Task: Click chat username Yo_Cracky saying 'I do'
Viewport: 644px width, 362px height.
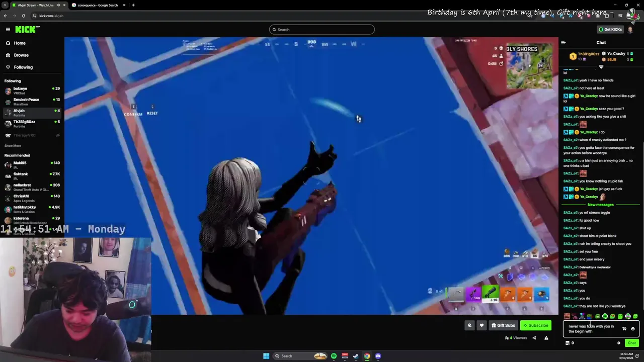Action: [588, 132]
